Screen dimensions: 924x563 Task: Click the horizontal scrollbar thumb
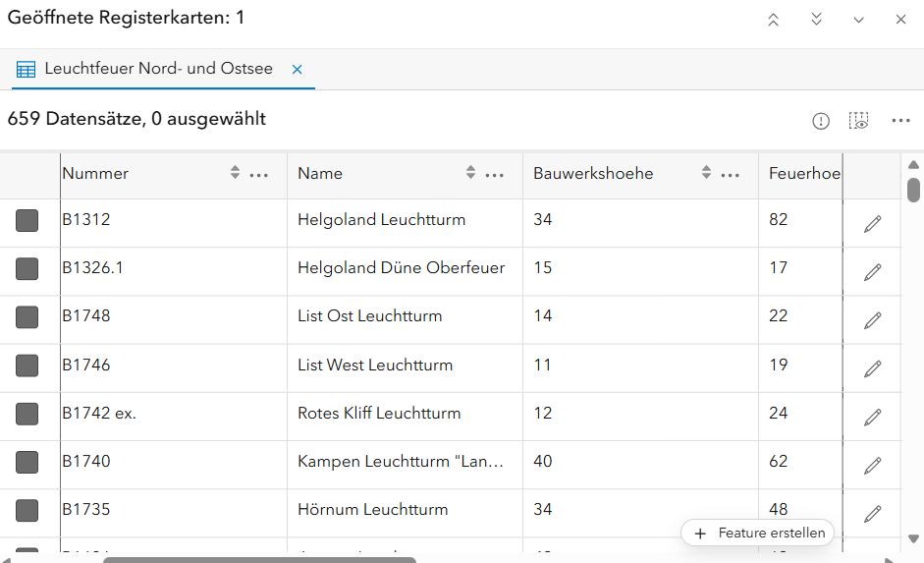(259, 560)
